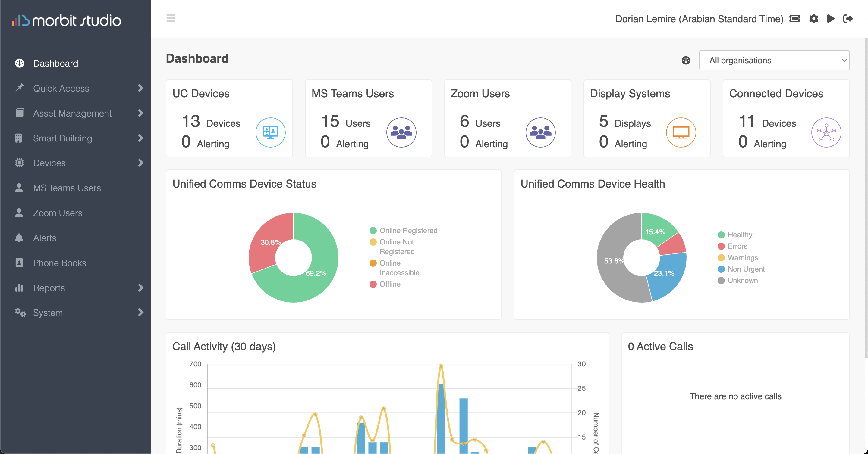Click the Phone Books contact icon
This screenshot has width=868, height=454.
[x=20, y=263]
